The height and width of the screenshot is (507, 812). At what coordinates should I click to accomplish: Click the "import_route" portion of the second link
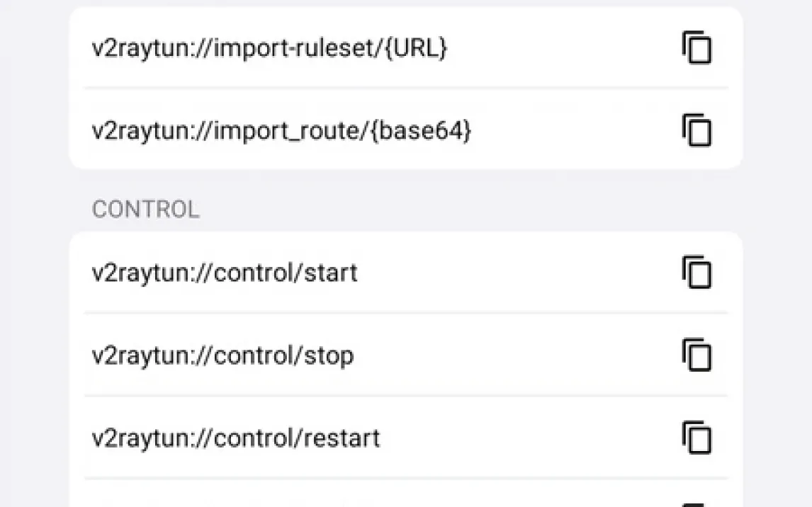click(x=287, y=130)
